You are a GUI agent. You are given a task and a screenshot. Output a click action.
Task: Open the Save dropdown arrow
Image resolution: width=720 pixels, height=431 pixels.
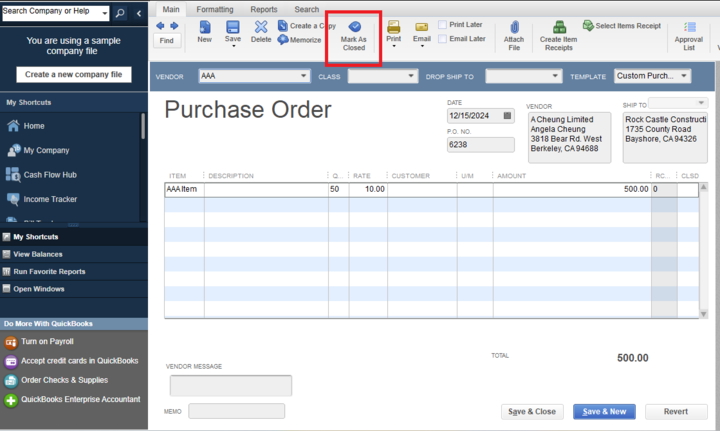[x=233, y=46]
